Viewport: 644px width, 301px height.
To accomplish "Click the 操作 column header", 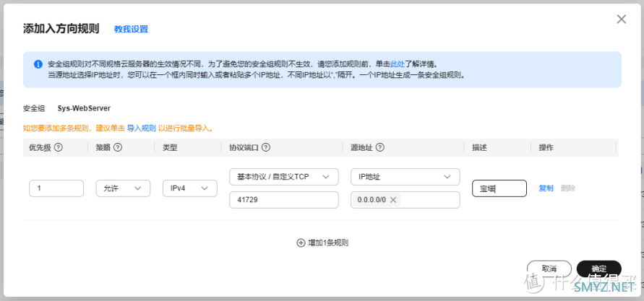I will point(546,148).
